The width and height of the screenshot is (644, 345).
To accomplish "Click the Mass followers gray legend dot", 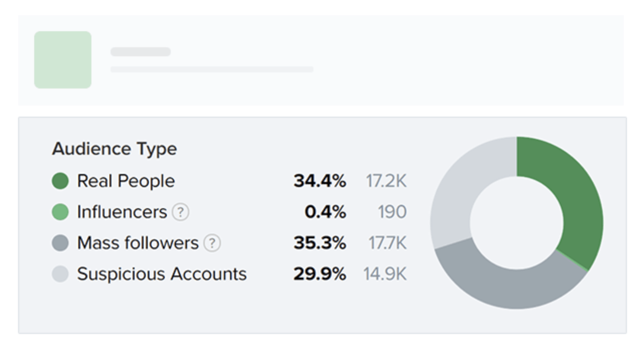I will (x=59, y=242).
